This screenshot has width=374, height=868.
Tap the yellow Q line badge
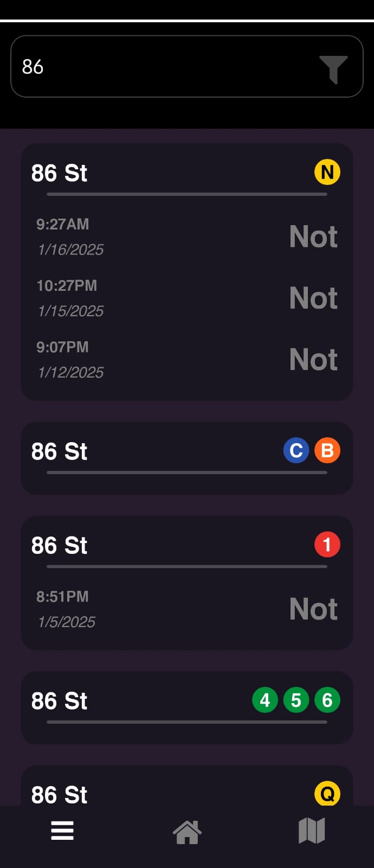pyautogui.click(x=327, y=794)
